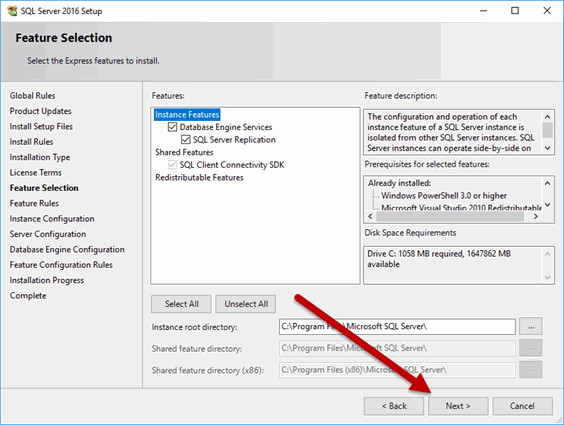This screenshot has width=564, height=425.
Task: Click the Select All button
Action: [x=182, y=304]
